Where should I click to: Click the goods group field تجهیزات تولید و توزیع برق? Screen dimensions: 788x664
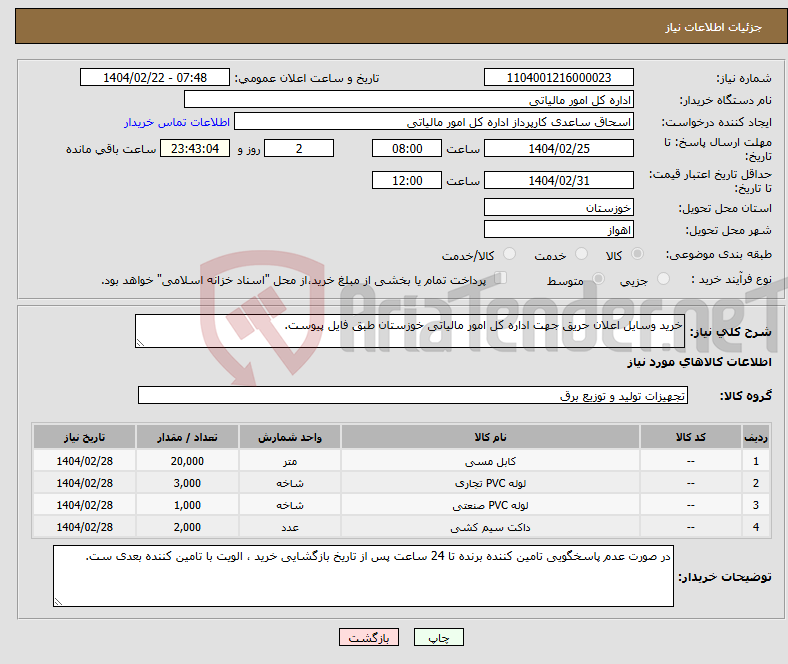413,395
